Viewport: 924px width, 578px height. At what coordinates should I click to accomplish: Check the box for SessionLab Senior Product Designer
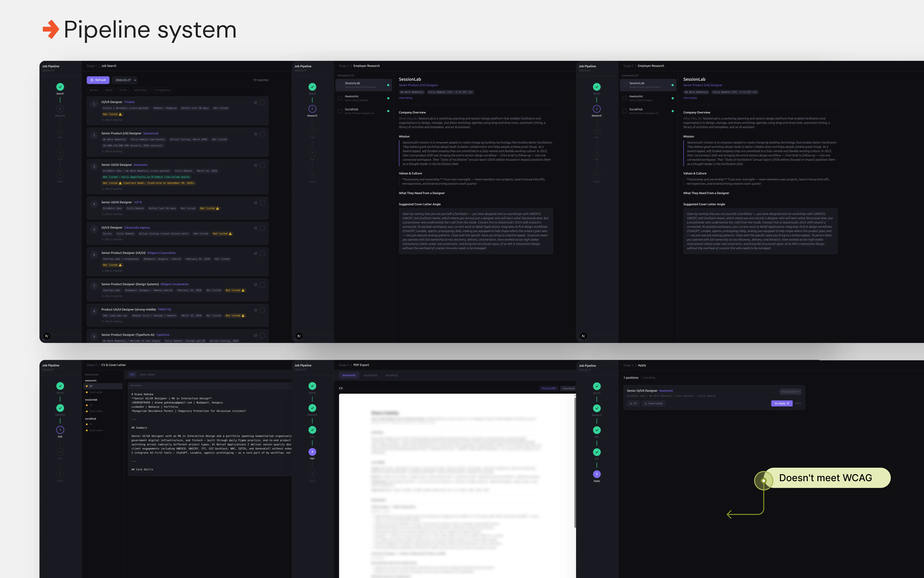click(262, 134)
